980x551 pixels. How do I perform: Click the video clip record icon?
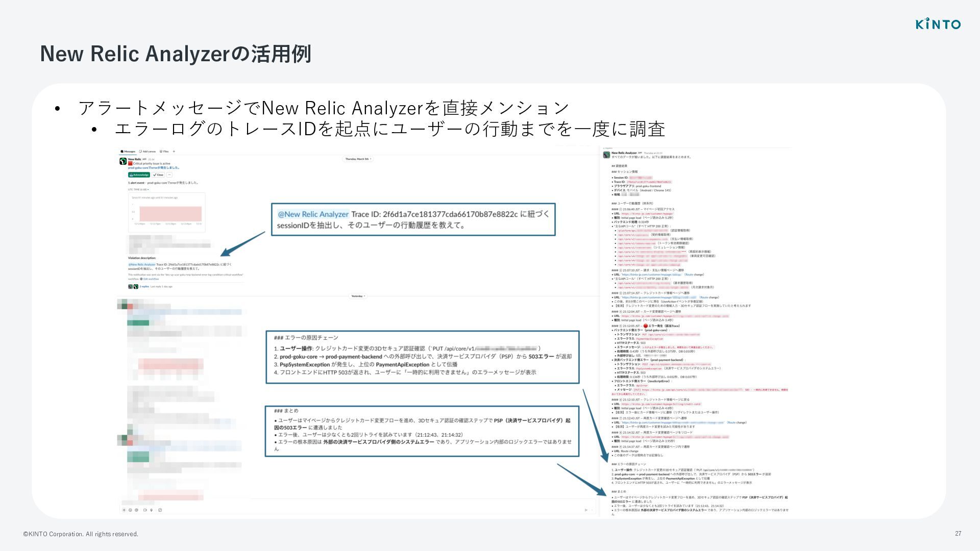click(x=145, y=510)
